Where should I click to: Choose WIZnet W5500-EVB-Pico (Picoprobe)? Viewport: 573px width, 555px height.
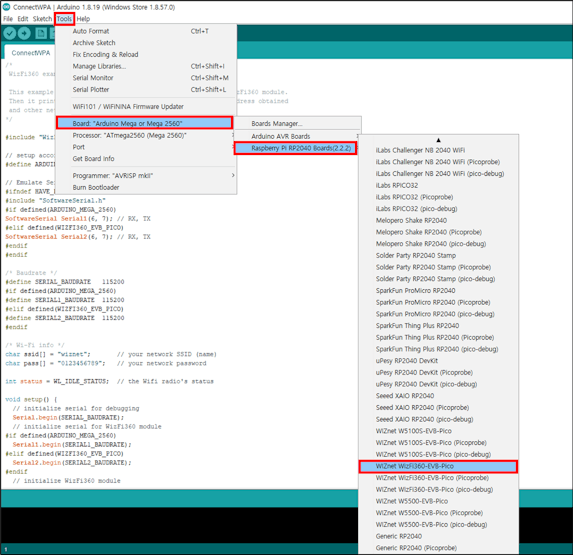tap(439, 513)
